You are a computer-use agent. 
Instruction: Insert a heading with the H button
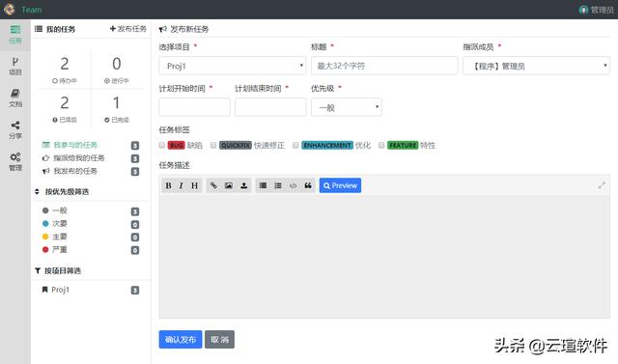[194, 185]
